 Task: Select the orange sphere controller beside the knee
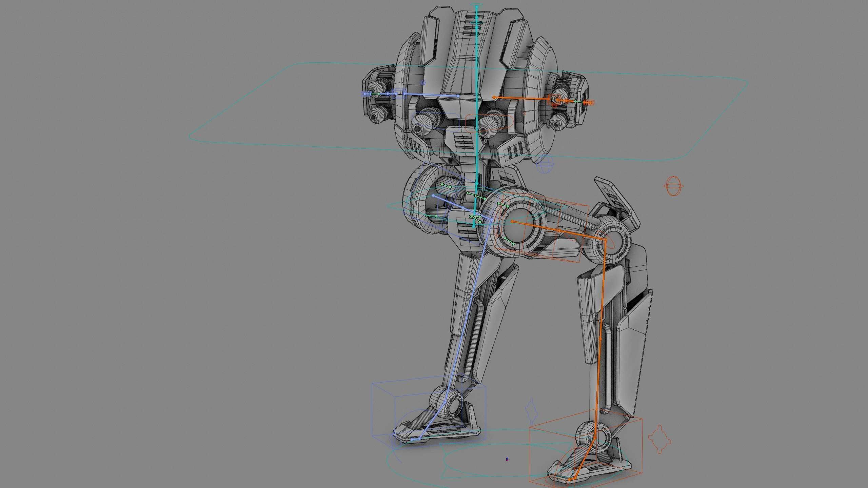(673, 186)
